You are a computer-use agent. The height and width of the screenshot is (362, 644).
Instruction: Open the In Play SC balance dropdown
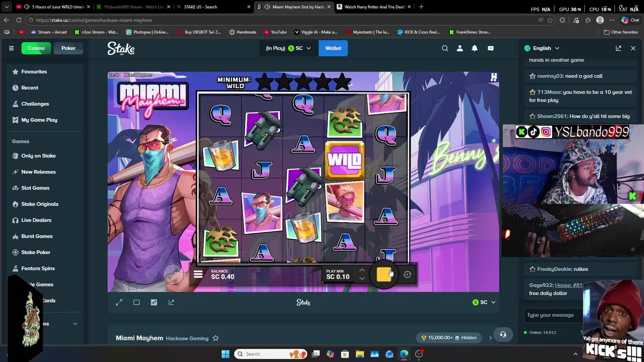(x=288, y=48)
